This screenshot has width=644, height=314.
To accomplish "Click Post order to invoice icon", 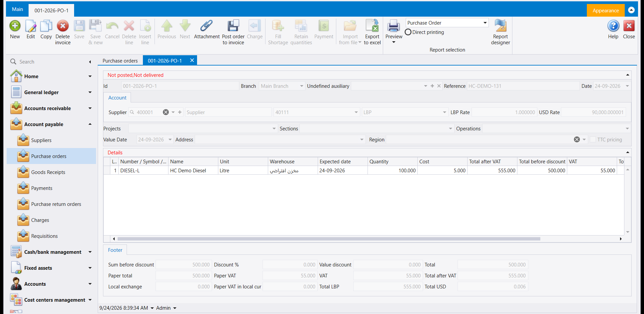I will pyautogui.click(x=233, y=26).
